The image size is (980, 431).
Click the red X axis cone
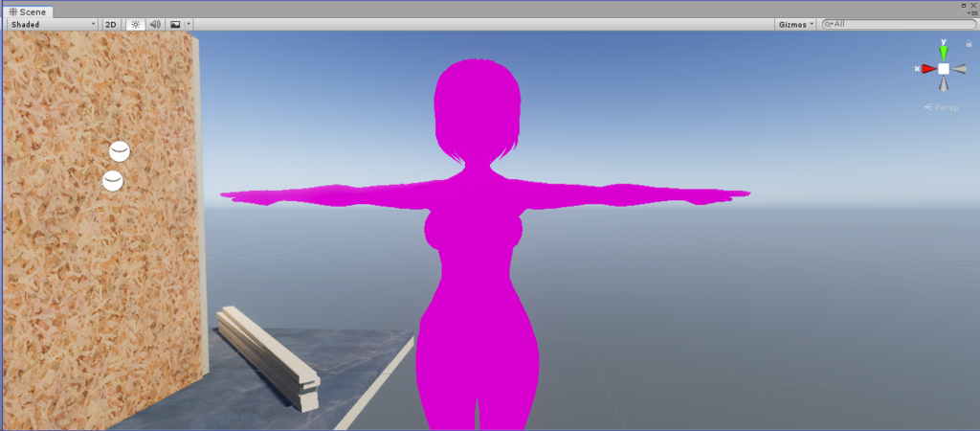[927, 69]
